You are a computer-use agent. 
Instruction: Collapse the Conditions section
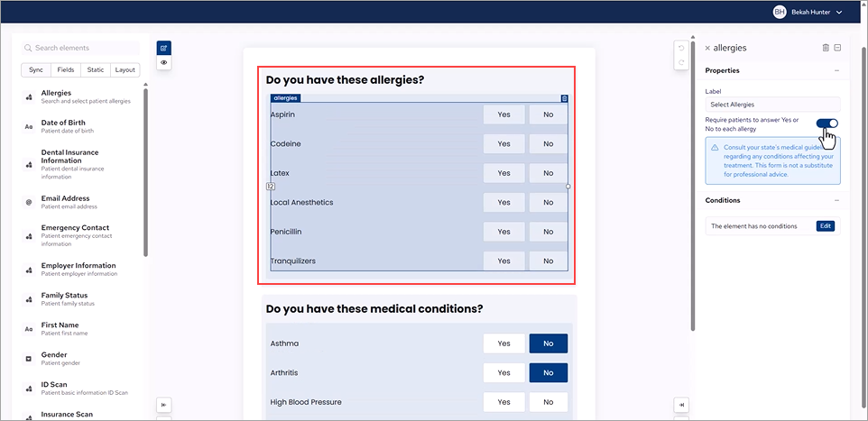pyautogui.click(x=836, y=200)
